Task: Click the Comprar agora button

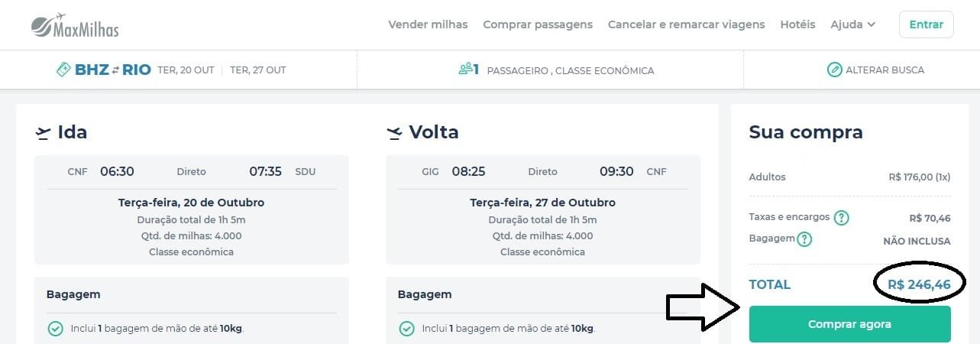Action: pos(849,324)
